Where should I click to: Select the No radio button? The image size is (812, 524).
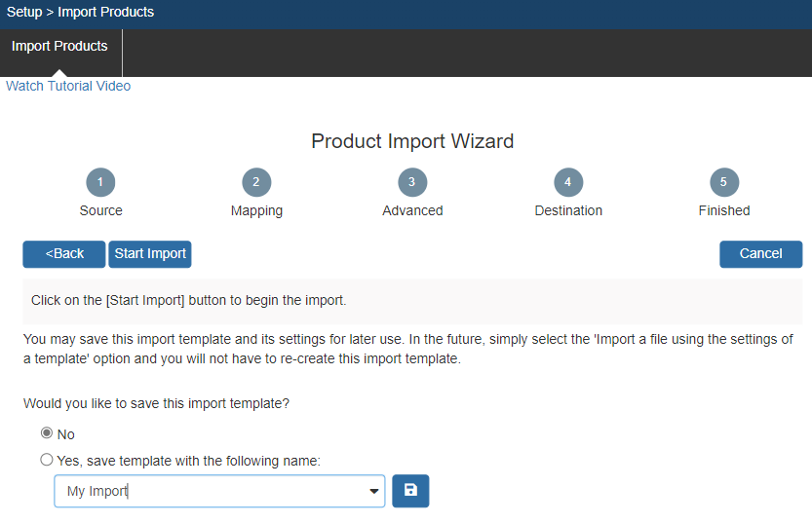(47, 433)
